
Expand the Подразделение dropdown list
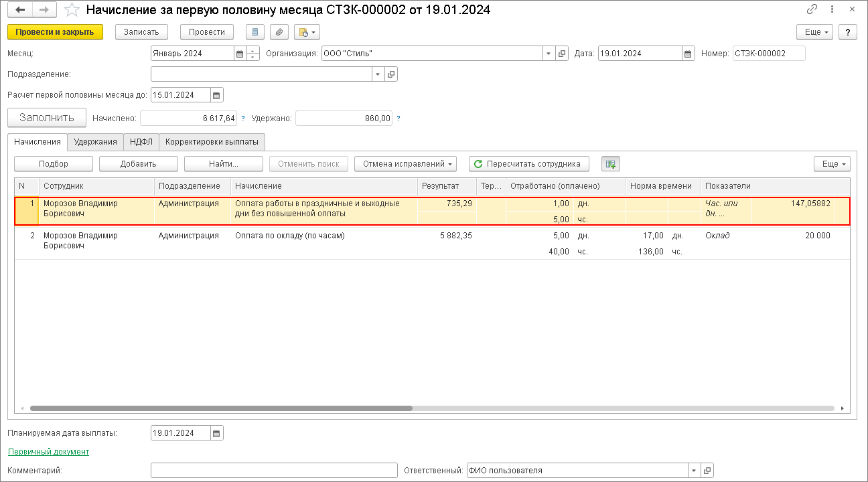[378, 74]
